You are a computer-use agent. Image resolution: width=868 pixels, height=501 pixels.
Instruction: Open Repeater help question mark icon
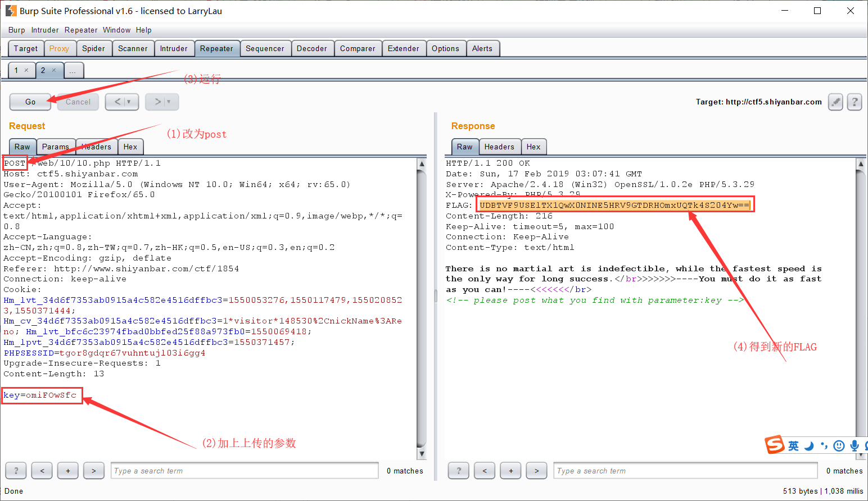[855, 102]
